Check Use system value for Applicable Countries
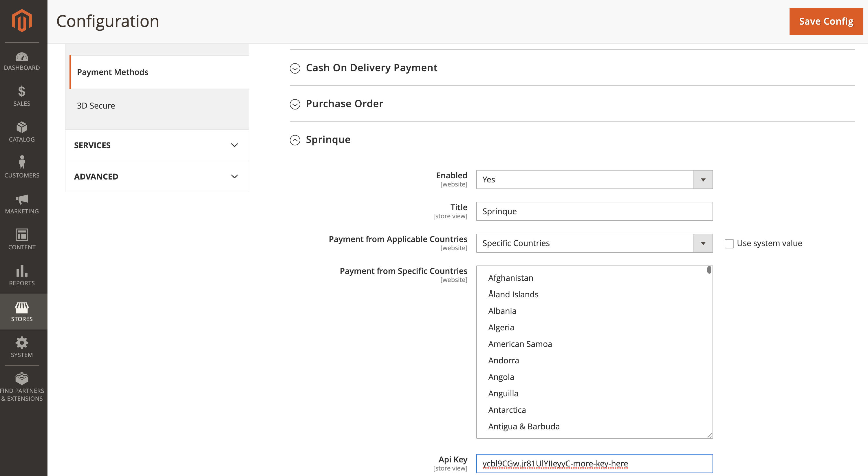868x476 pixels. pos(729,244)
